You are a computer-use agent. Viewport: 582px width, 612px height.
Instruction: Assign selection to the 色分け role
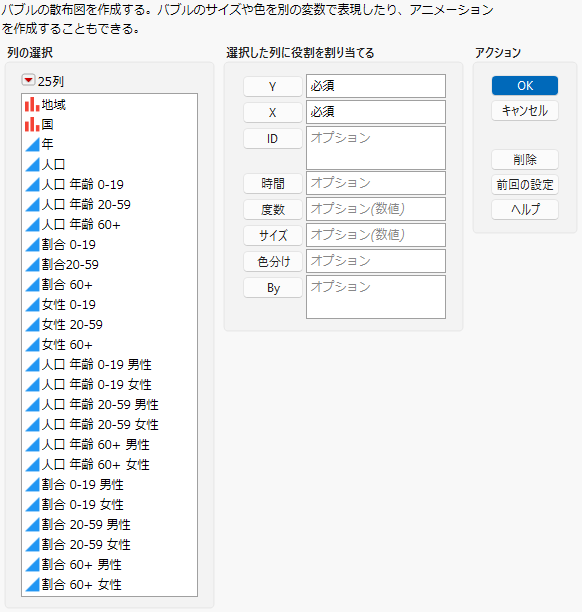pos(273,262)
